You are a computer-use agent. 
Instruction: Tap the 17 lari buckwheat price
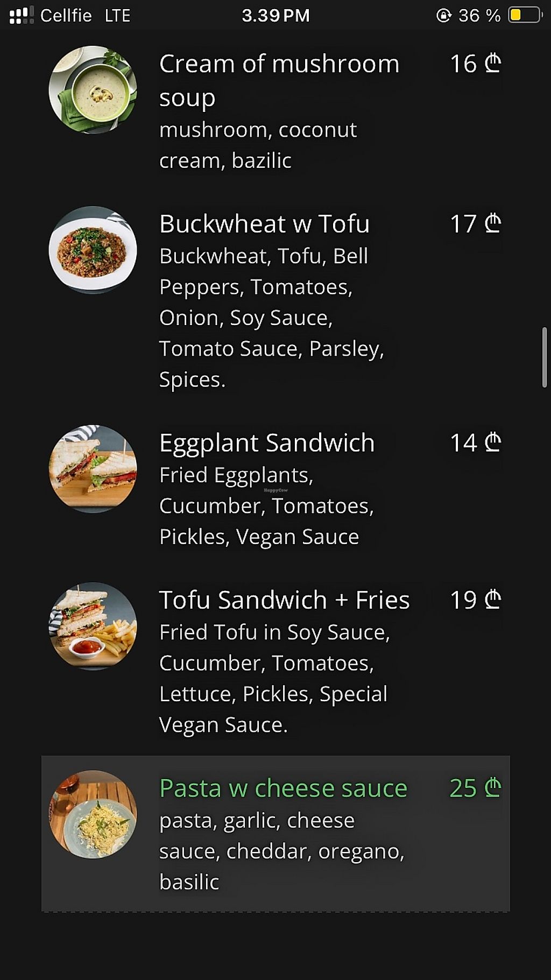[x=475, y=224]
